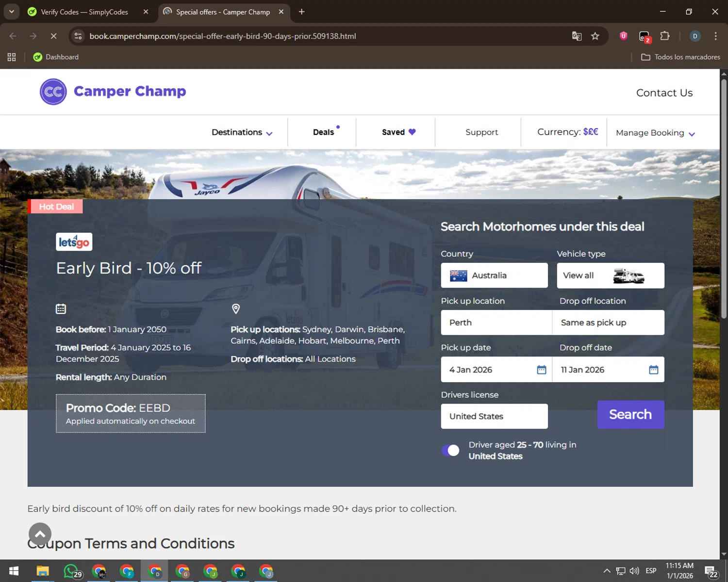Image resolution: width=728 pixels, height=582 pixels.
Task: Open the site information icon in address bar
Action: tap(78, 36)
